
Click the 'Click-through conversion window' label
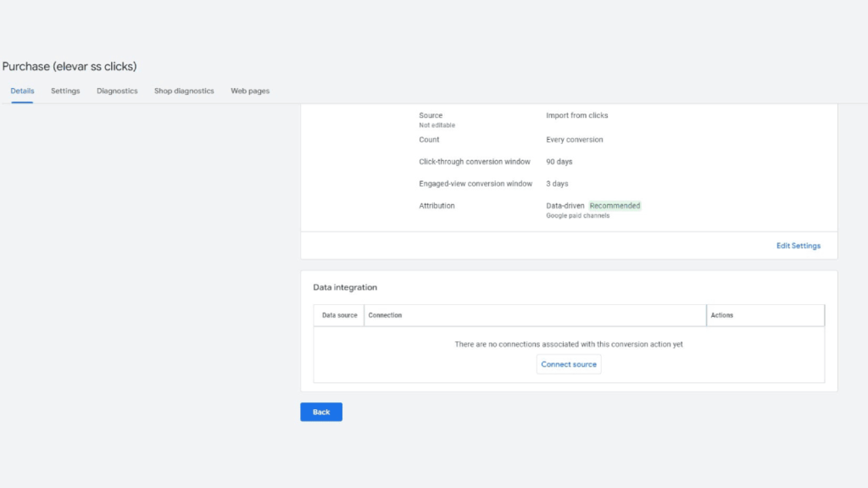475,162
